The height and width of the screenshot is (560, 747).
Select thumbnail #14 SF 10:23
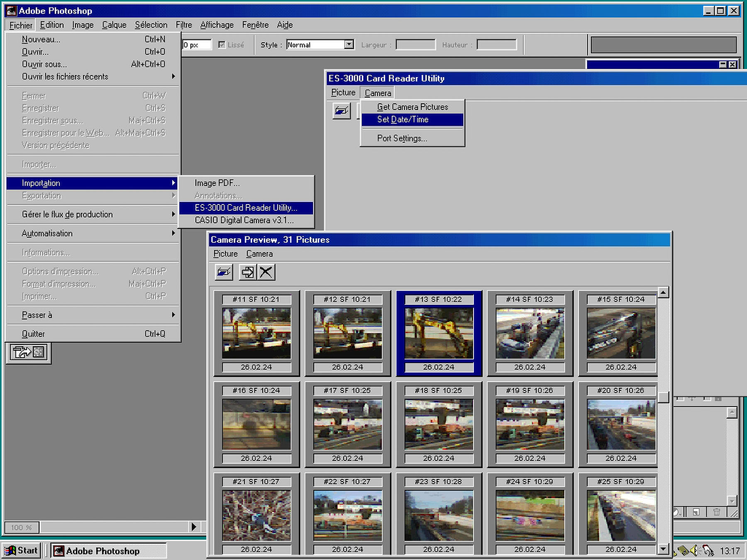pos(530,333)
